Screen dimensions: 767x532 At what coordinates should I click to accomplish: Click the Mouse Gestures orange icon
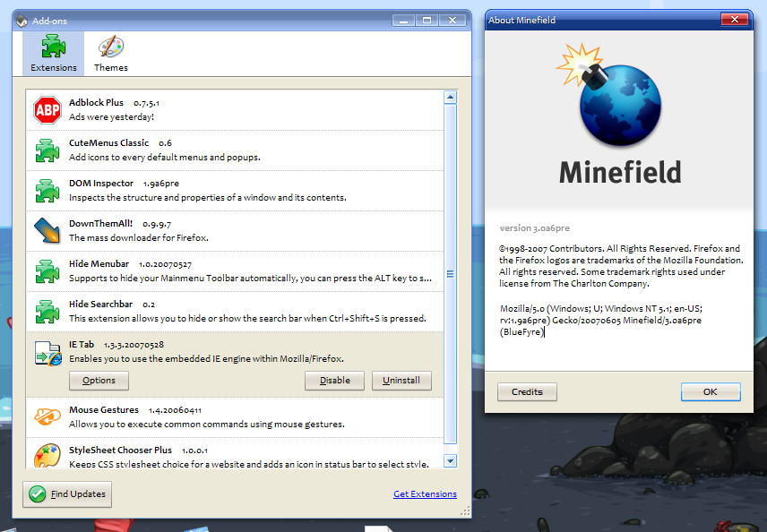47,416
